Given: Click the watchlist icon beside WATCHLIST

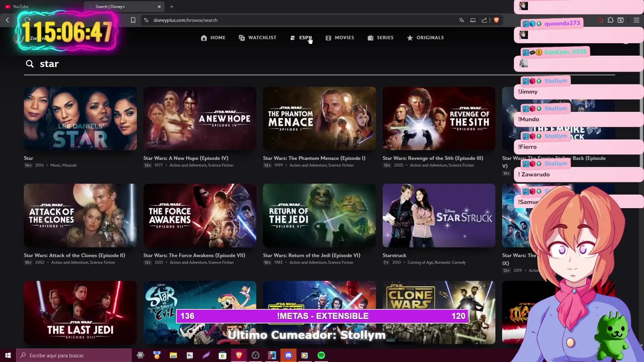Looking at the screenshot, I should pyautogui.click(x=242, y=38).
